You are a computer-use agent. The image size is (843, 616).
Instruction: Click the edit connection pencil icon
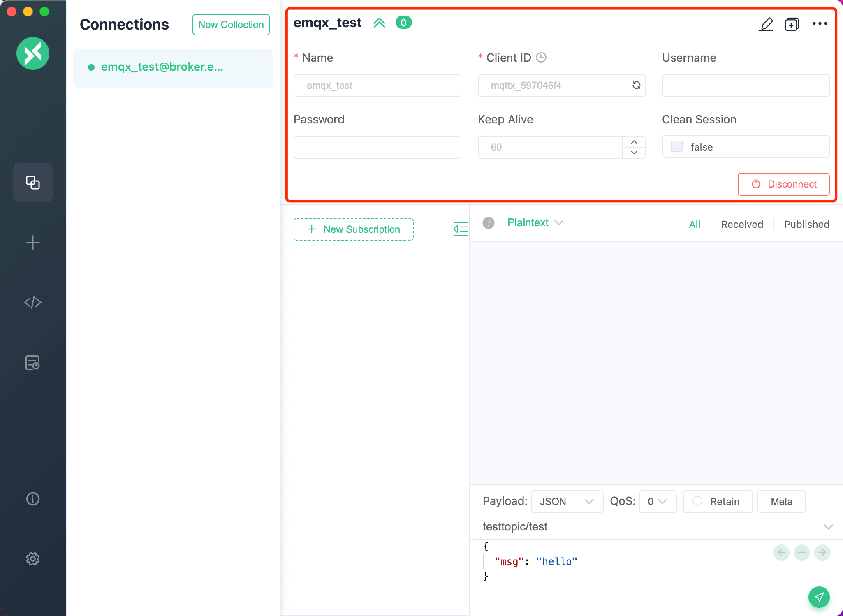pyautogui.click(x=766, y=24)
